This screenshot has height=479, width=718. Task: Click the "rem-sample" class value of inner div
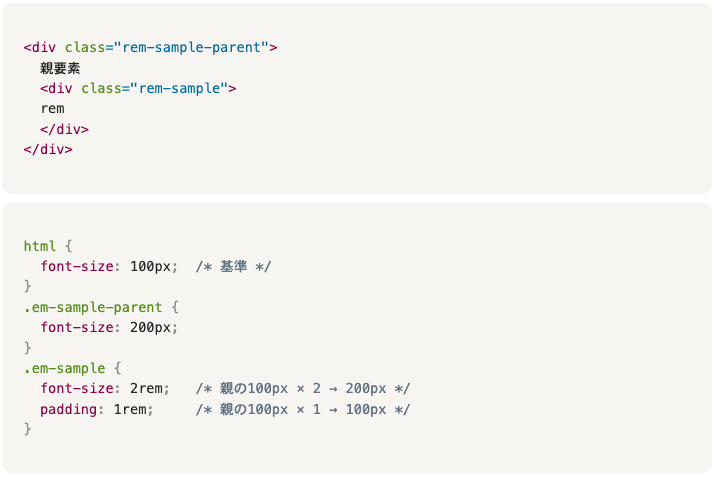[179, 88]
